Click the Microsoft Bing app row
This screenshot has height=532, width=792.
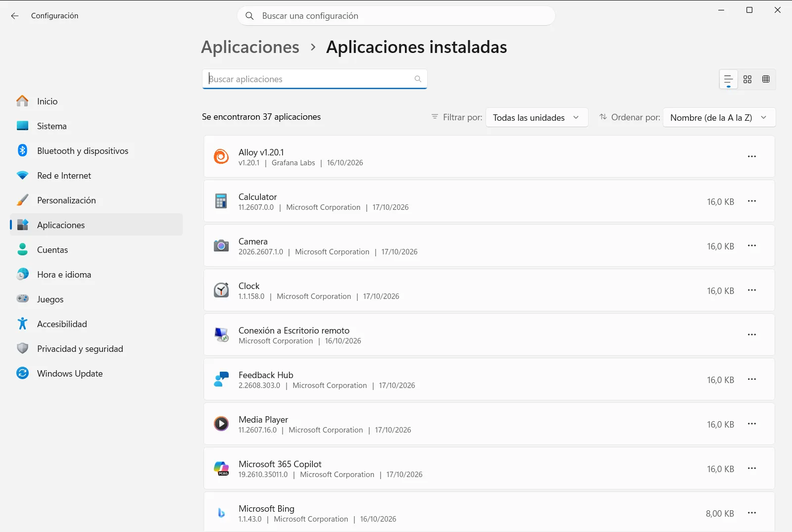[489, 512]
